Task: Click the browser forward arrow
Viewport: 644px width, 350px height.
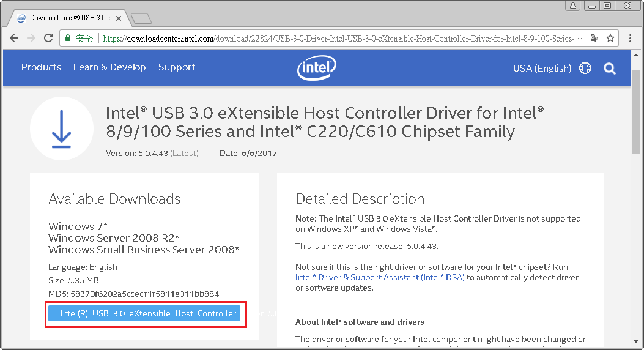Action: coord(31,38)
